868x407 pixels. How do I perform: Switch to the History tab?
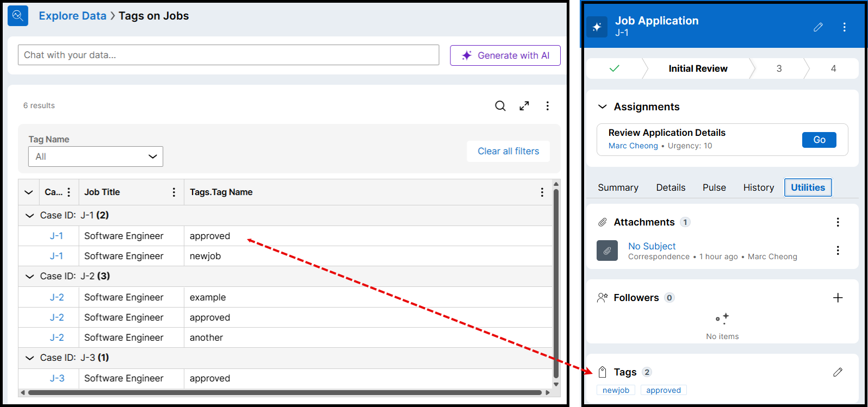click(759, 187)
